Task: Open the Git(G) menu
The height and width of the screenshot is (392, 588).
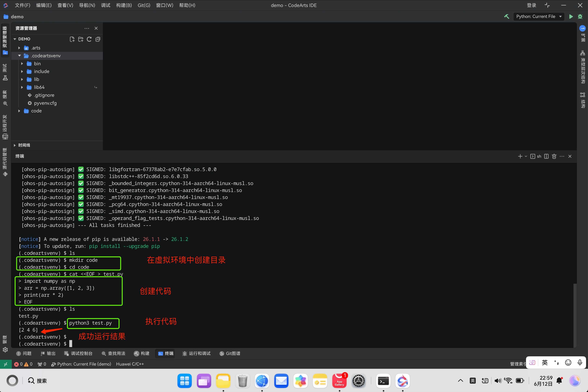Action: tap(144, 5)
